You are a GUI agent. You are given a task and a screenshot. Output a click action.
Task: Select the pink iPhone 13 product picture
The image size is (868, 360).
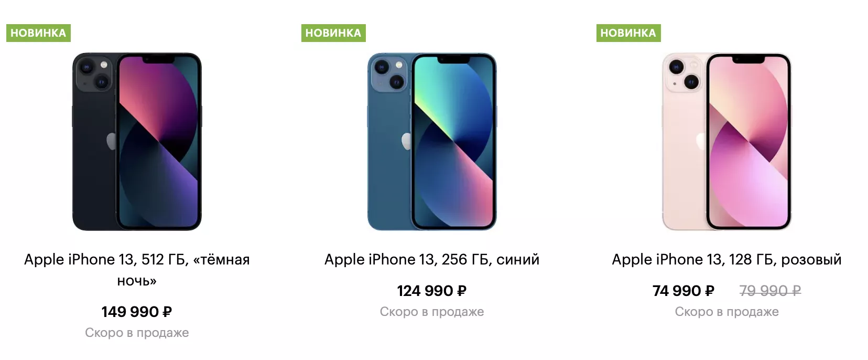[726, 142]
